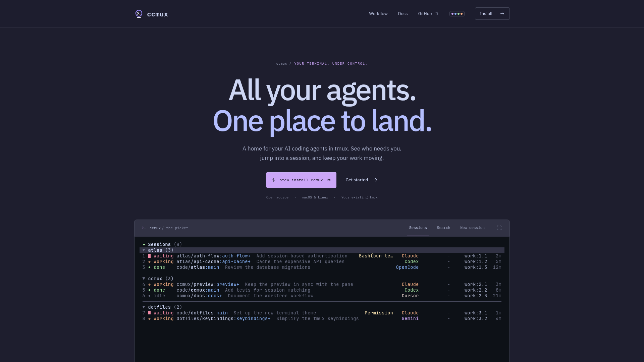Click the Permission status text
The width and height of the screenshot is (644, 362).
[x=379, y=313]
